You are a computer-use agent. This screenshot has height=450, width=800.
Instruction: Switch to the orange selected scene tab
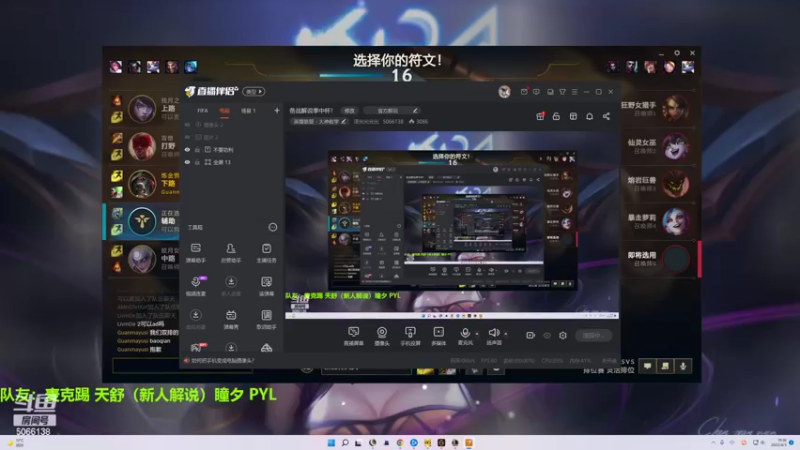224,111
